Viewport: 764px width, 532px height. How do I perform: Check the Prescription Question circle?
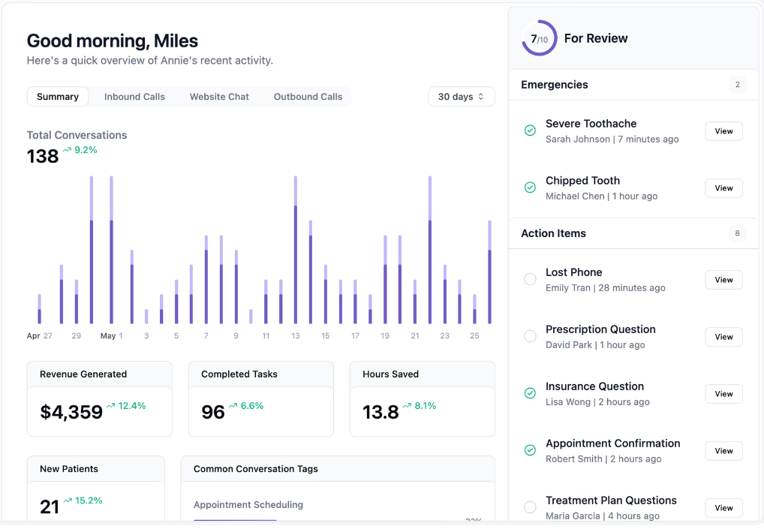click(530, 336)
